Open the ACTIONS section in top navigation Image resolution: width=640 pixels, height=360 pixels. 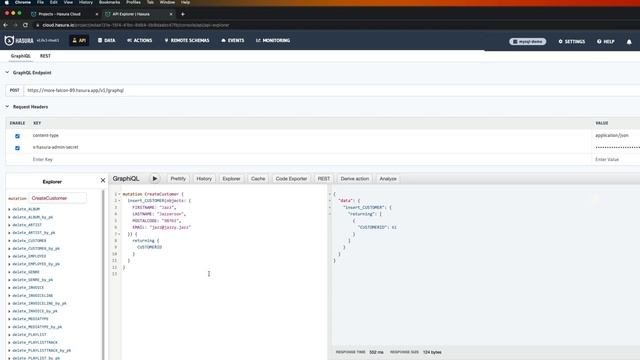point(140,40)
